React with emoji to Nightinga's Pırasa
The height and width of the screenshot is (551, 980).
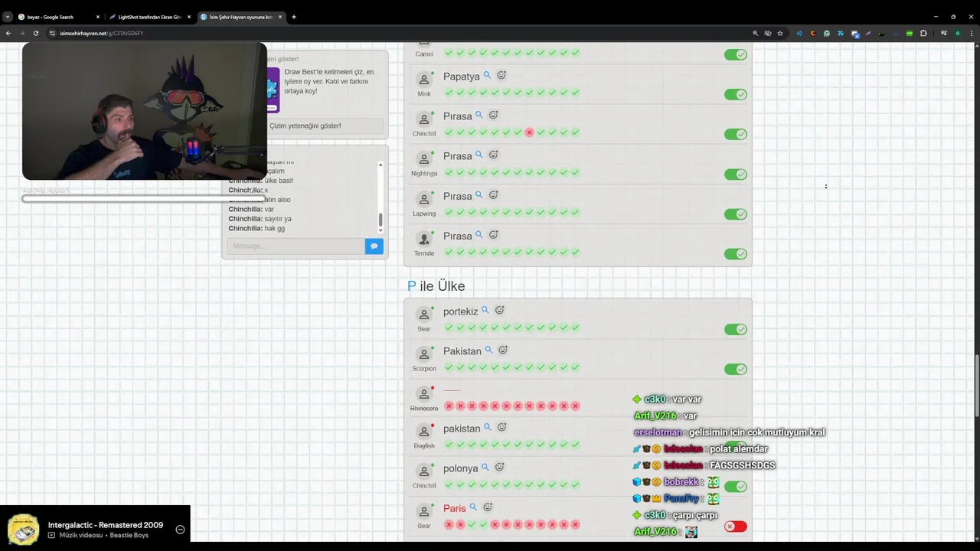(x=494, y=155)
